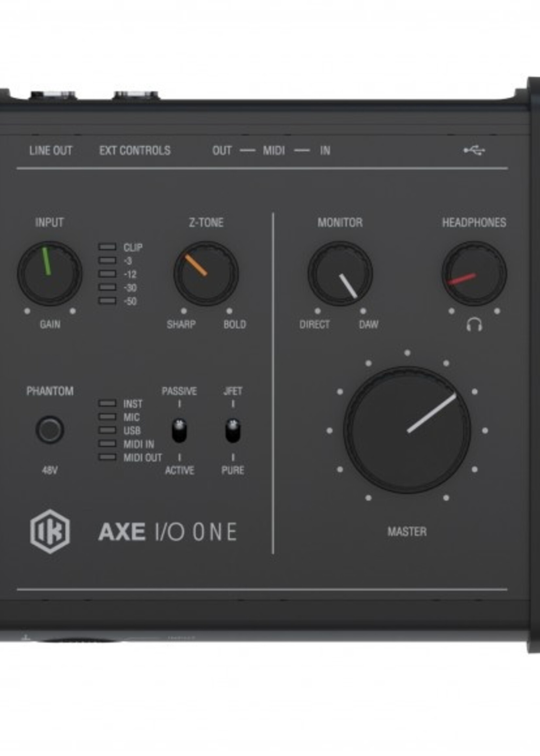Click the 'LINE OUT' label
This screenshot has height=756, width=540.
pyautogui.click(x=51, y=151)
